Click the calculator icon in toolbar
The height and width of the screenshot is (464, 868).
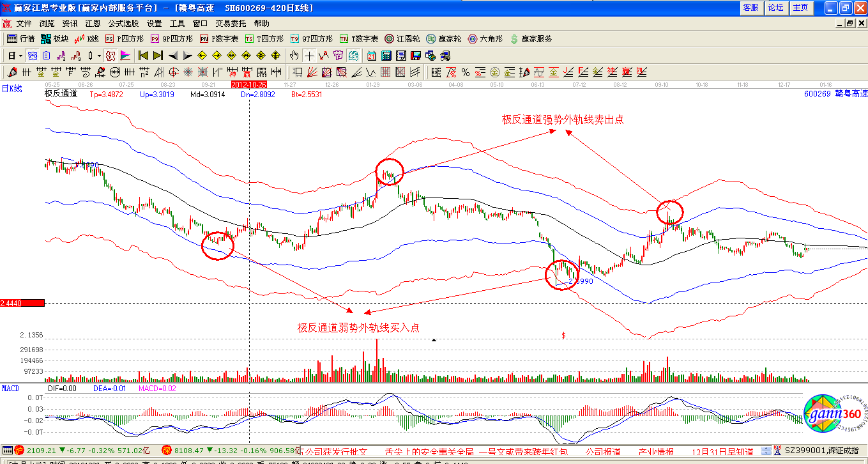(x=386, y=56)
